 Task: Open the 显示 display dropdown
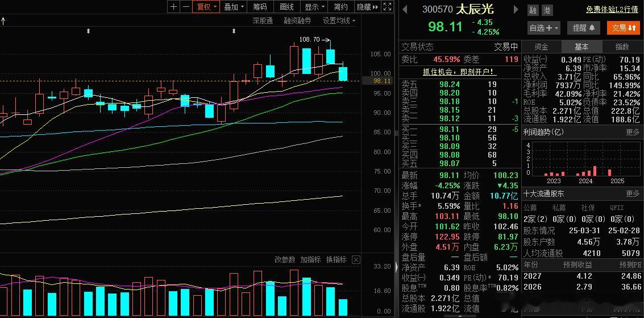[x=314, y=7]
